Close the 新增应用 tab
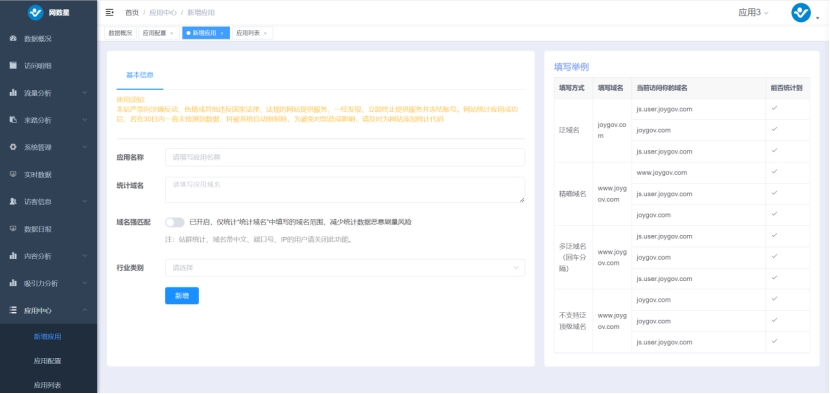 click(222, 33)
